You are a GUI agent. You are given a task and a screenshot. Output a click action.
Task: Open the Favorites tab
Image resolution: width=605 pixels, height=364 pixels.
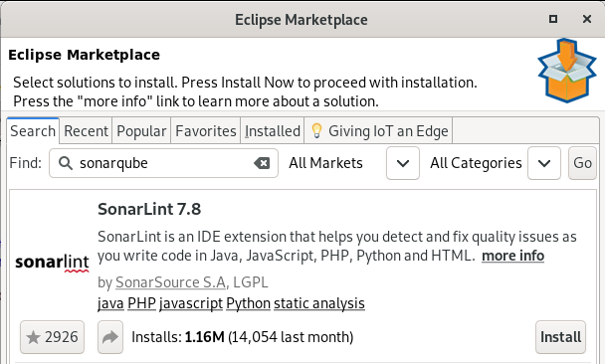coord(206,131)
